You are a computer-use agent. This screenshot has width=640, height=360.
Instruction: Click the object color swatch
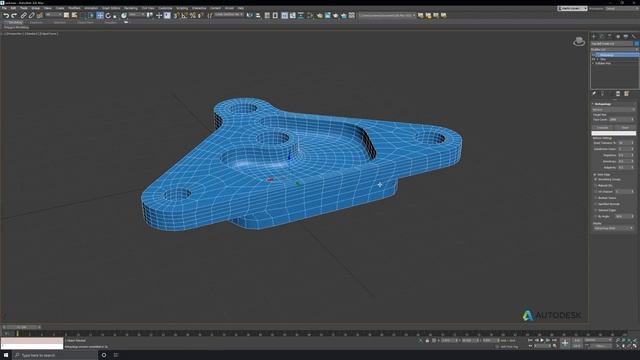click(636, 43)
